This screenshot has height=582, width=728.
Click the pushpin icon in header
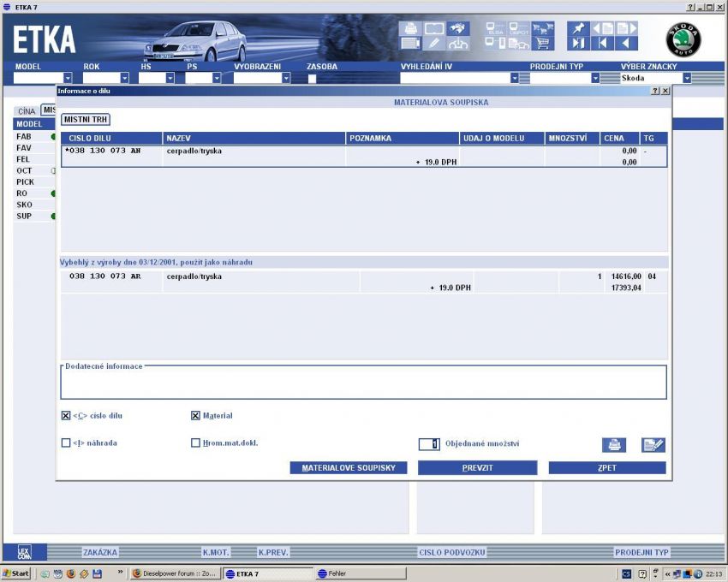pos(578,29)
